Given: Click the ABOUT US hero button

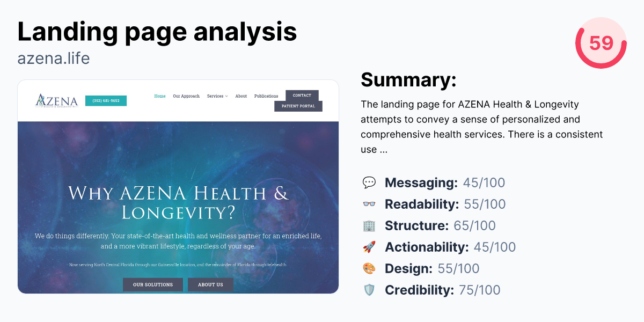Looking at the screenshot, I should pyautogui.click(x=210, y=285).
